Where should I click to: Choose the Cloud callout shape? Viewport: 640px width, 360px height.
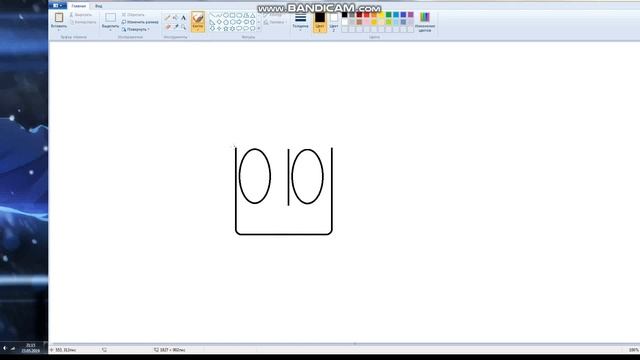click(252, 29)
